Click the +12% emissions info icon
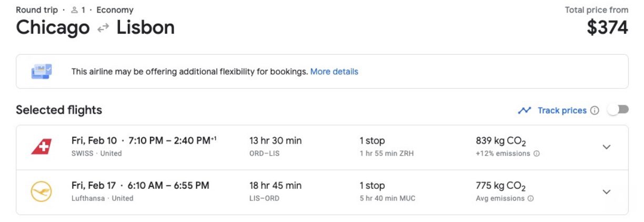This screenshot has height=222, width=644. (537, 154)
